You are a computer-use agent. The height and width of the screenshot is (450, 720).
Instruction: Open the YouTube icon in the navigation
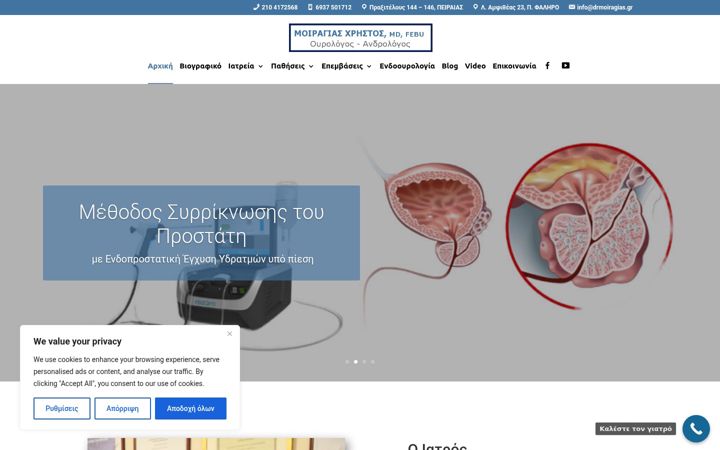565,66
